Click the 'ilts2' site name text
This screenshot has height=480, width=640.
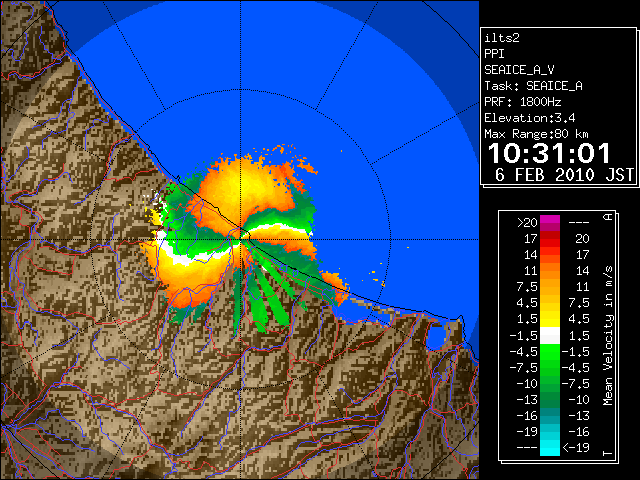point(502,38)
